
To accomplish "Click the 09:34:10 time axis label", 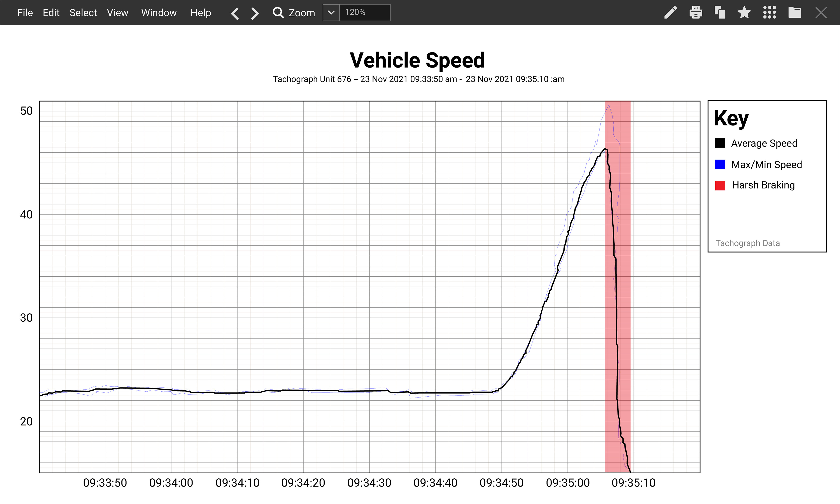I will click(x=237, y=483).
